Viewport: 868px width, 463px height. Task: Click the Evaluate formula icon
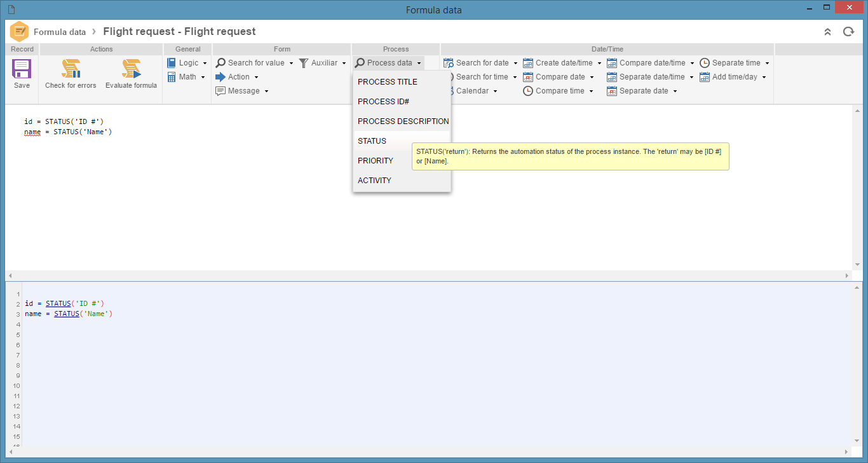coord(131,69)
